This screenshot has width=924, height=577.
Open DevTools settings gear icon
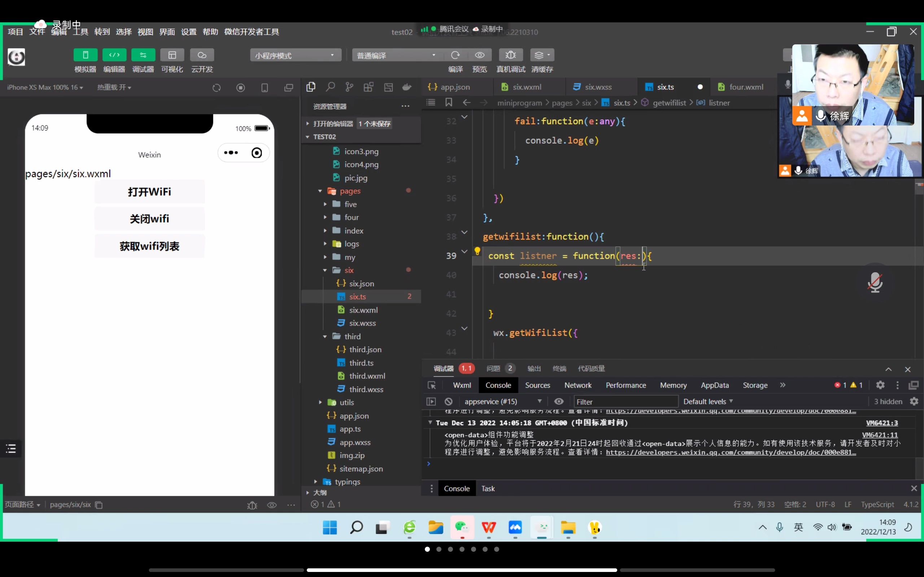tap(880, 385)
